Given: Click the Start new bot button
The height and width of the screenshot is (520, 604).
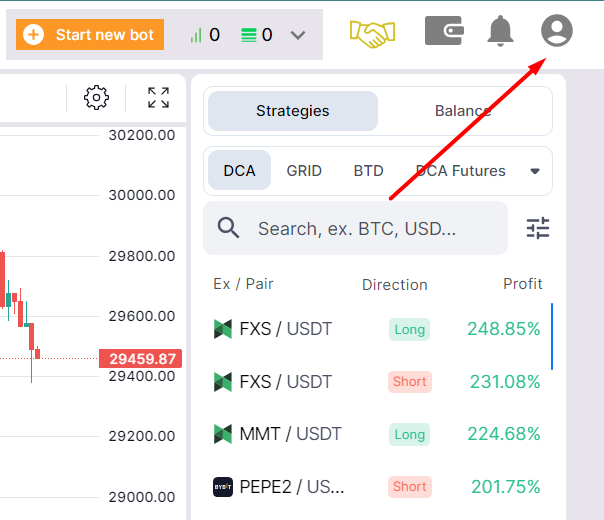Looking at the screenshot, I should (90, 35).
